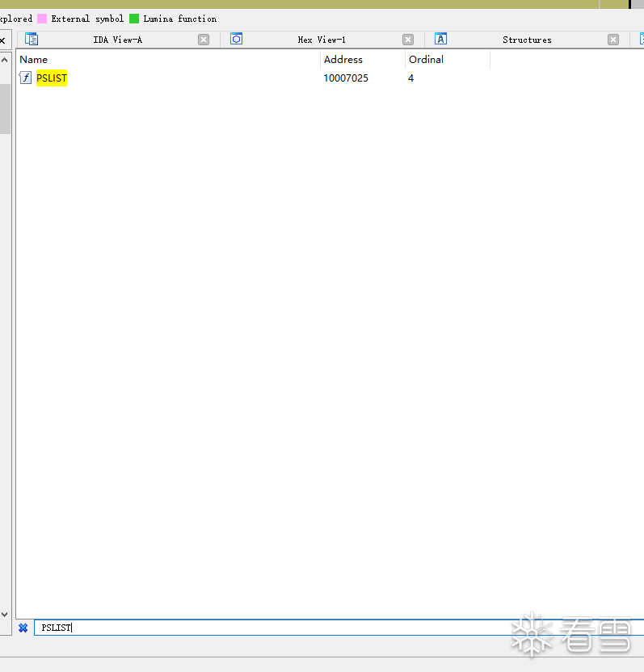644x672 pixels.
Task: Click the pink External symbol legend swatch
Action: pyautogui.click(x=42, y=19)
